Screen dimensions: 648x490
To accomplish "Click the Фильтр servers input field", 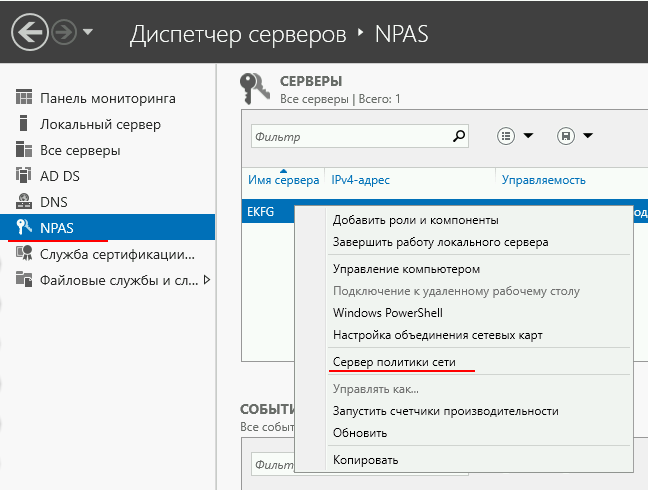I will tap(350, 136).
